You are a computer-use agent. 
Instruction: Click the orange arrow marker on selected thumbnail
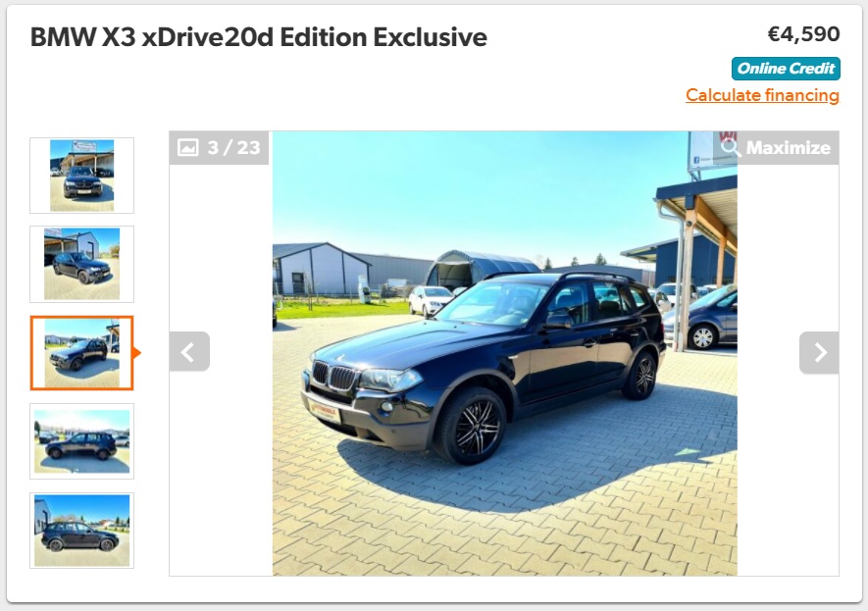click(x=137, y=352)
